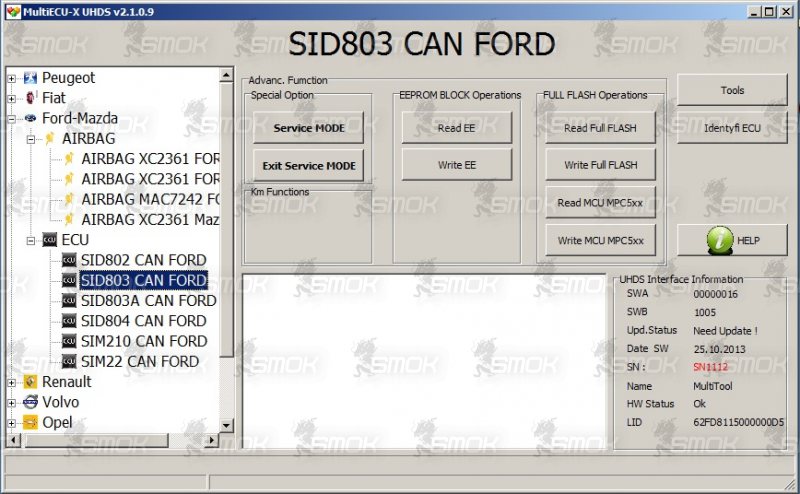This screenshot has height=494, width=800.
Task: Collapse the ECU tree node
Action: [31, 240]
